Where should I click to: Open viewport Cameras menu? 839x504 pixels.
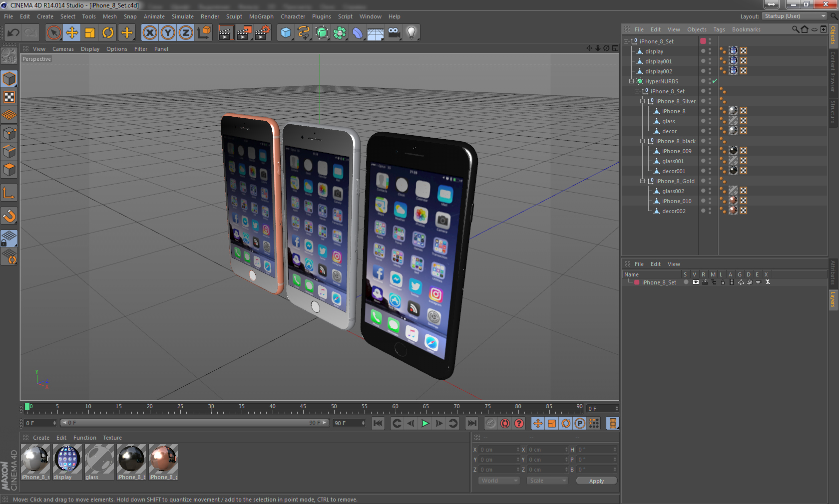pyautogui.click(x=63, y=49)
